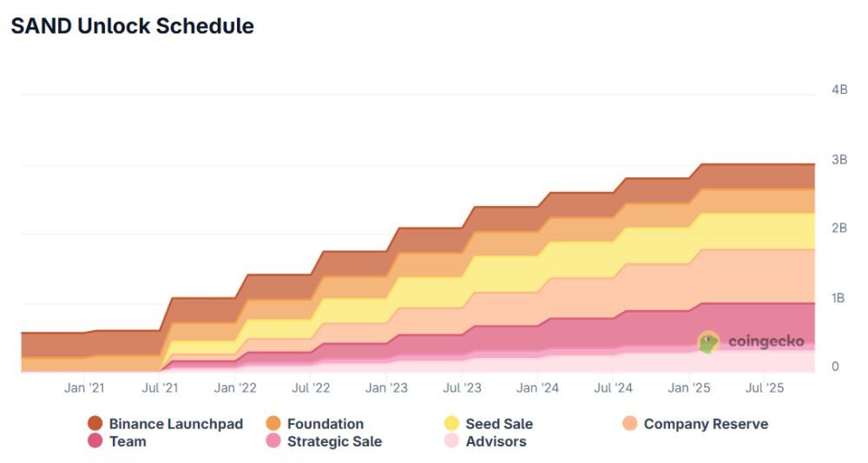The height and width of the screenshot is (463, 868).
Task: Toggle the Strategic Sale series label
Action: (334, 441)
